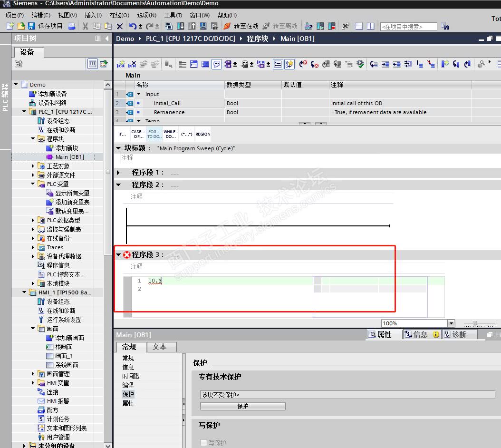Screen dimensions: 501x448
Task: Click the 保存项目 save project icon
Action: click(x=31, y=26)
